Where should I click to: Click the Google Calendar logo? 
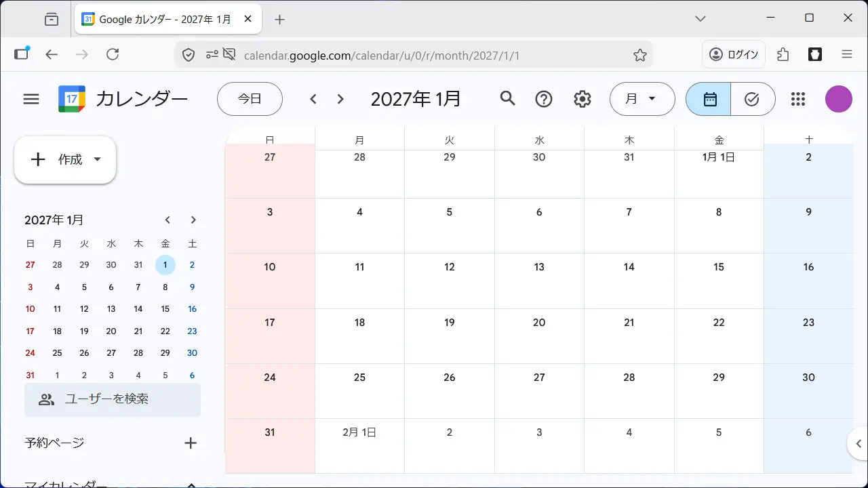pos(71,98)
